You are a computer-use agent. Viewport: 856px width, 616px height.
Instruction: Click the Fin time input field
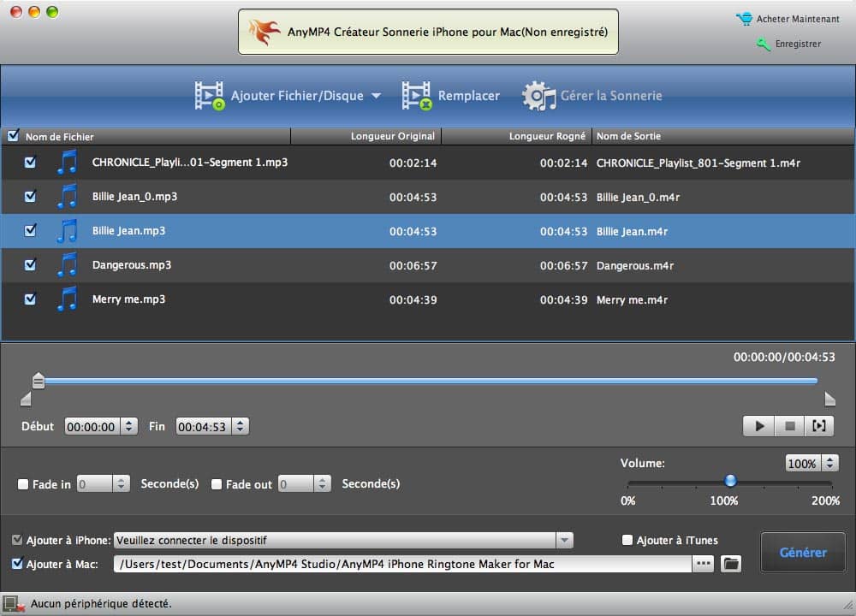click(x=205, y=426)
